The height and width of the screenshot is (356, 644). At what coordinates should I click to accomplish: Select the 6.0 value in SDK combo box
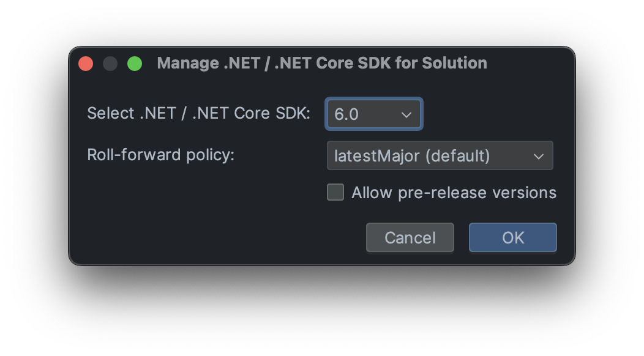[x=346, y=114]
